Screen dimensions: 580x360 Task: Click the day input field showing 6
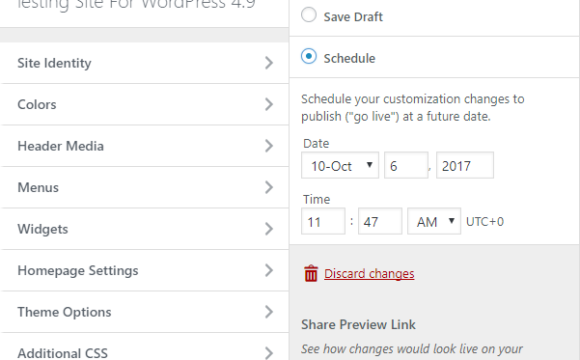click(406, 165)
